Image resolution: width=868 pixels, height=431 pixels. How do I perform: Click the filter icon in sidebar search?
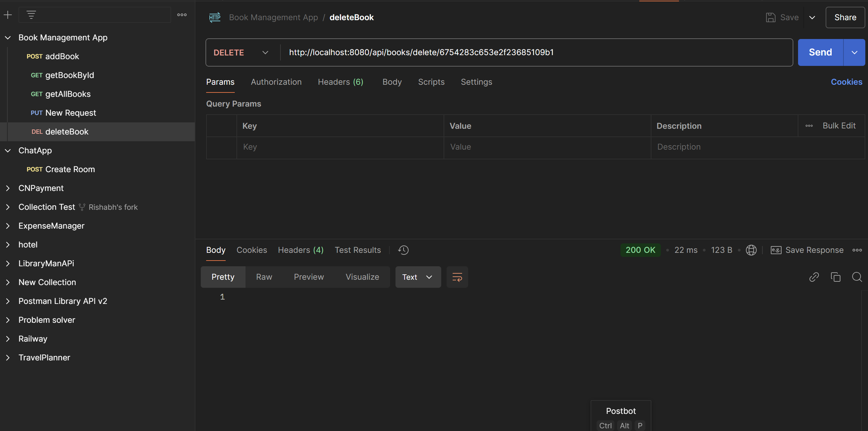click(31, 15)
